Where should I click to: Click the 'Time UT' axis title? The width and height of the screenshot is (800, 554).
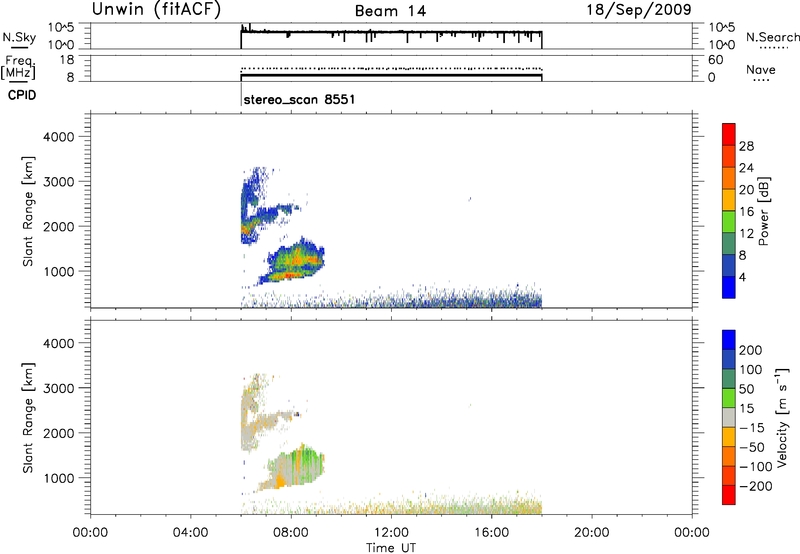point(391,548)
